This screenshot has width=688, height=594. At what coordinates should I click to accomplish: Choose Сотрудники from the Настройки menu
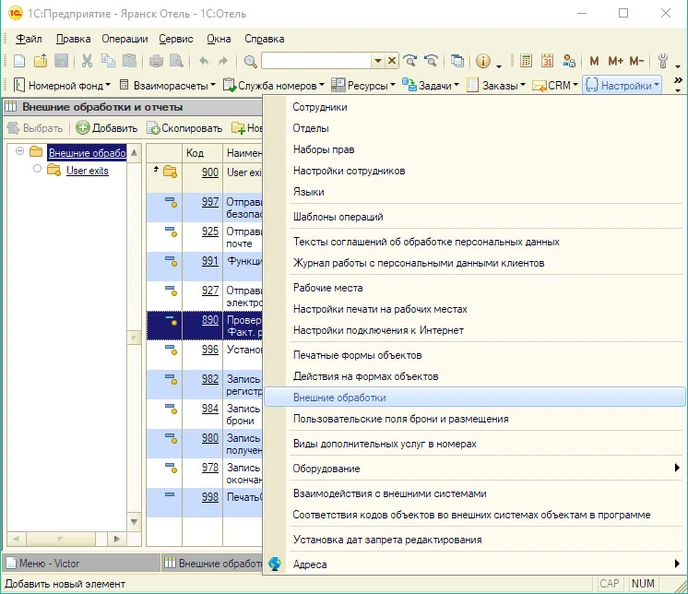tap(319, 107)
